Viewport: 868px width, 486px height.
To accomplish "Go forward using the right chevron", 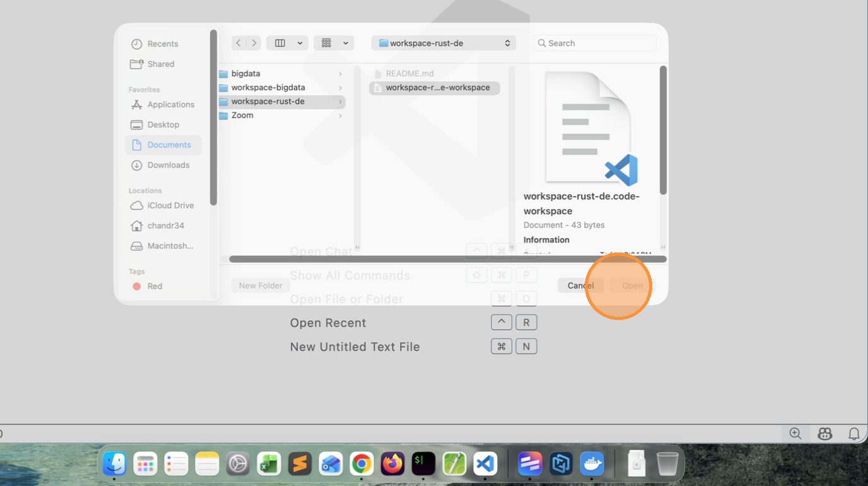I will 254,43.
